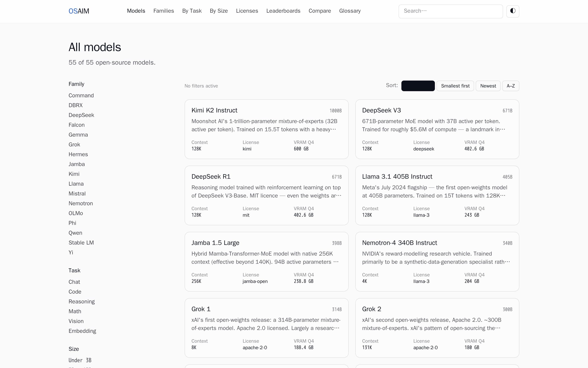Filter by DBRX family

click(x=76, y=105)
